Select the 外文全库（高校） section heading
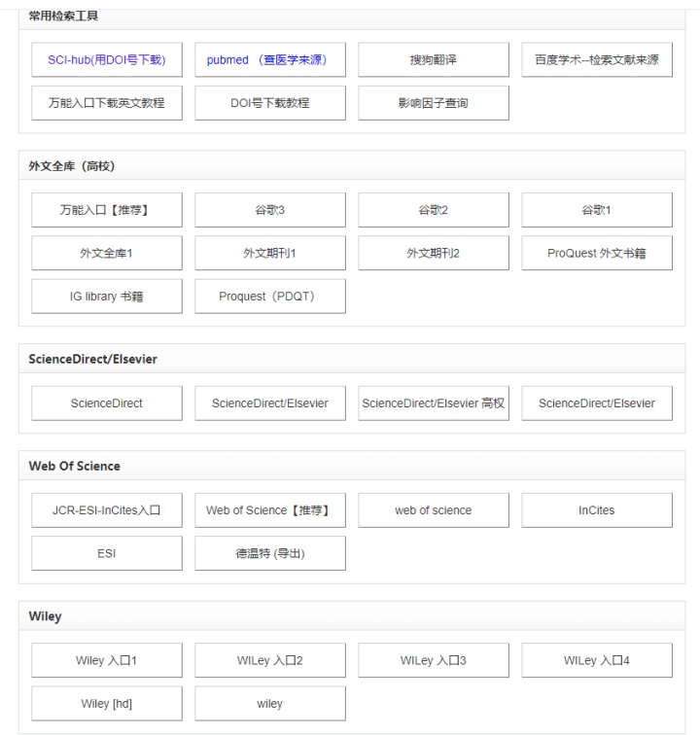This screenshot has width=700, height=735. tap(71, 166)
